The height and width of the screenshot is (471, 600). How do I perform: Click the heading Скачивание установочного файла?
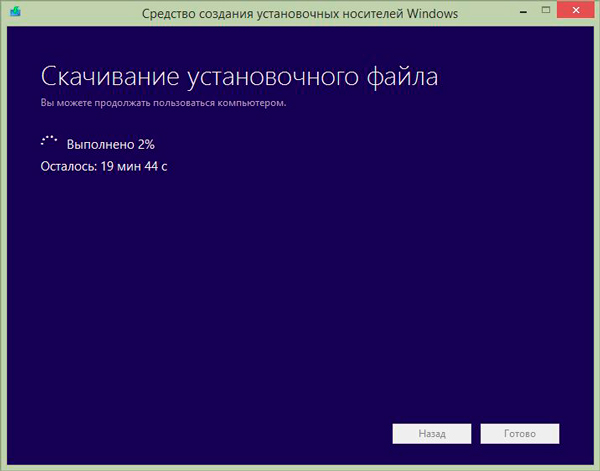(239, 77)
